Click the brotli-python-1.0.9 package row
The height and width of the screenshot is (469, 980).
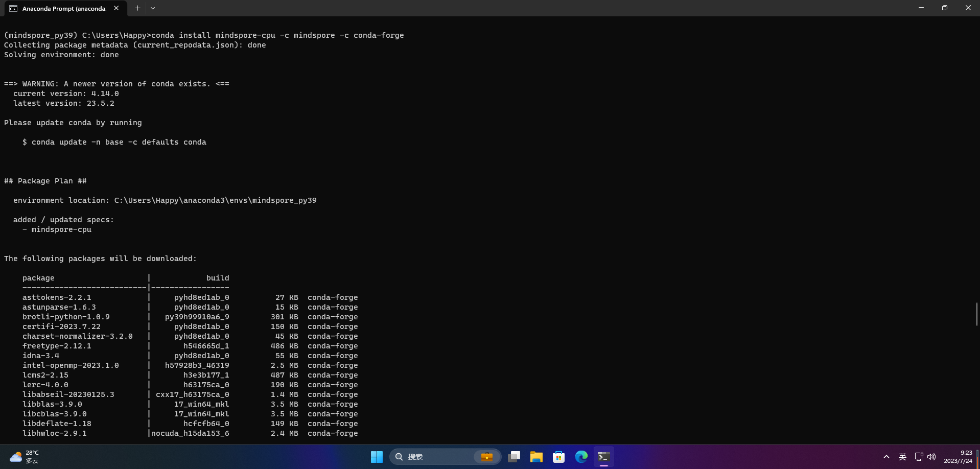click(190, 317)
